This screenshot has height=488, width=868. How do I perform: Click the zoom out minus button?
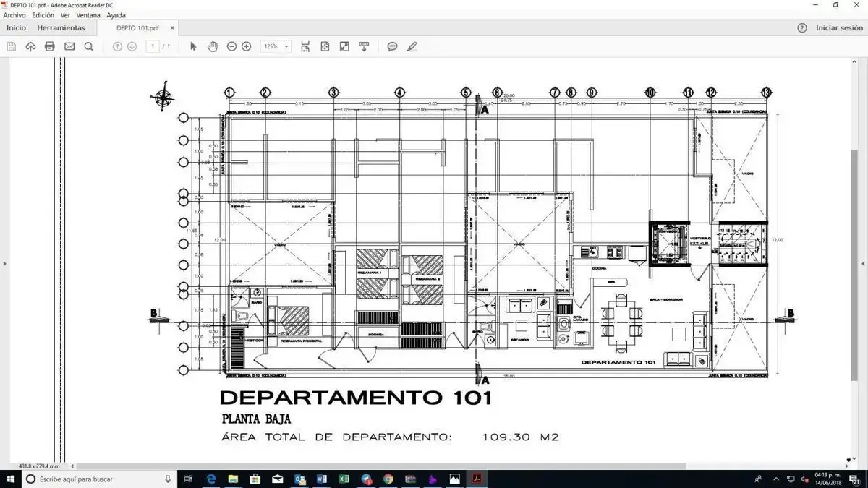pyautogui.click(x=231, y=46)
